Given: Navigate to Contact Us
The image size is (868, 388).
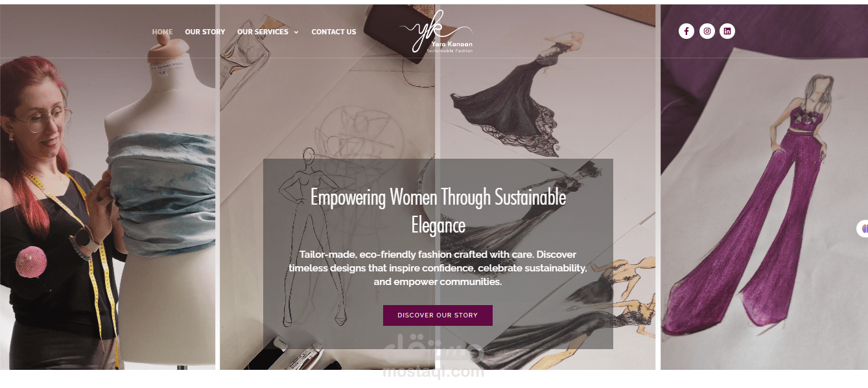Looking at the screenshot, I should click(334, 32).
